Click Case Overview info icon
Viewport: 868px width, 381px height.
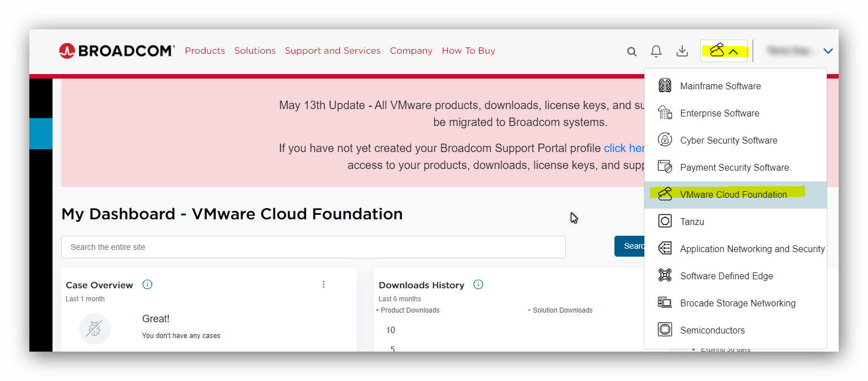pos(147,284)
